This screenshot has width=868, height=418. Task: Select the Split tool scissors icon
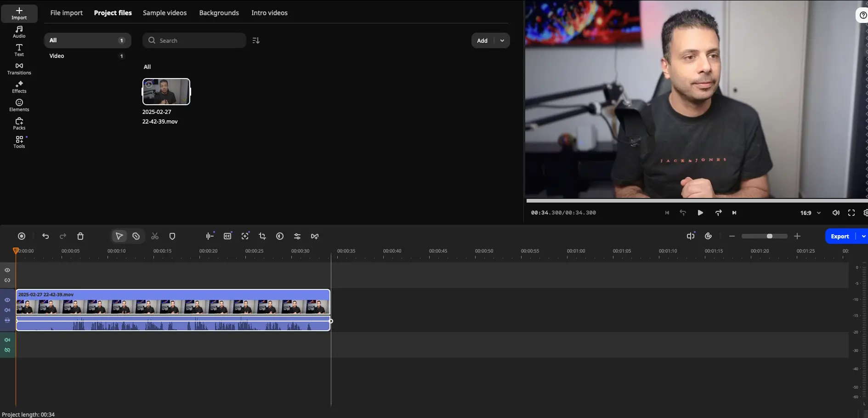click(154, 236)
